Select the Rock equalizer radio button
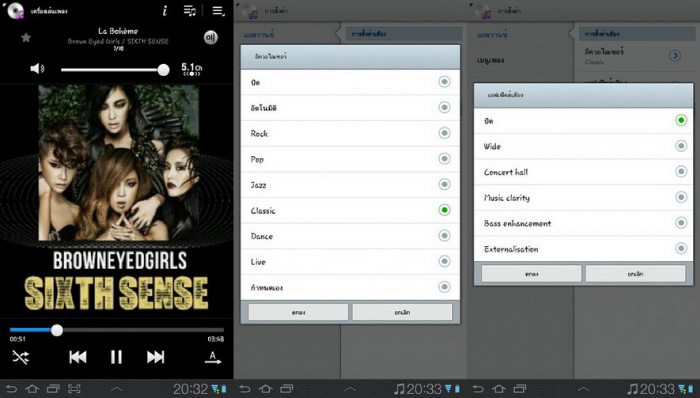This screenshot has width=700, height=398. [x=444, y=133]
